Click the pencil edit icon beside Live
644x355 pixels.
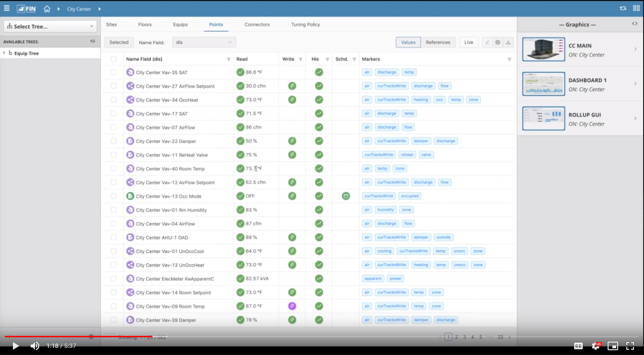[487, 42]
